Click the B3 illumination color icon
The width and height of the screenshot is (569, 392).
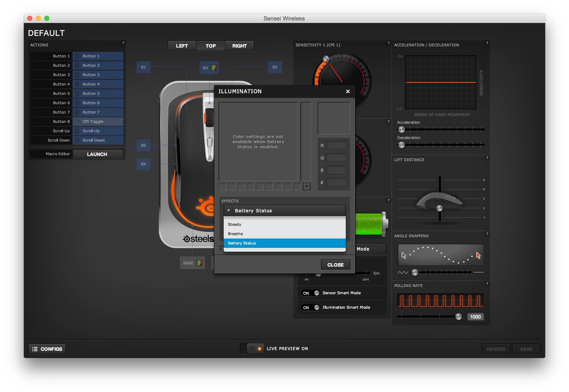213,68
